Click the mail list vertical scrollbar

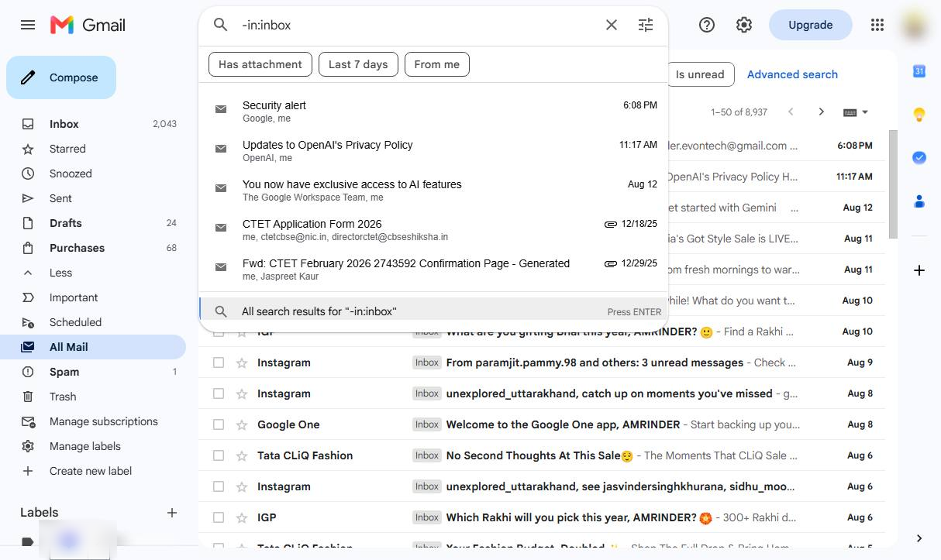click(x=893, y=184)
